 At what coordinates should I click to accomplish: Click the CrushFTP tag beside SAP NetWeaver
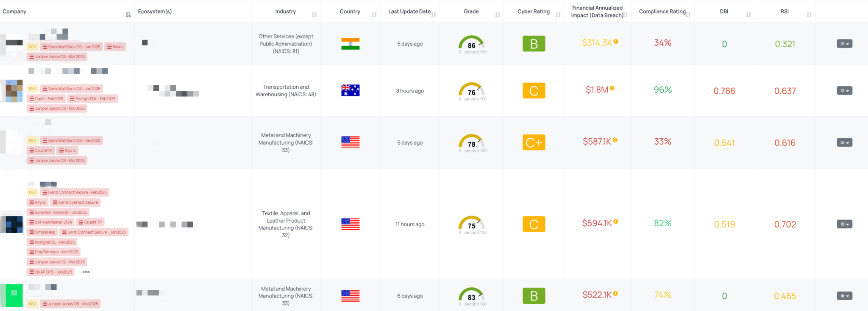click(90, 222)
